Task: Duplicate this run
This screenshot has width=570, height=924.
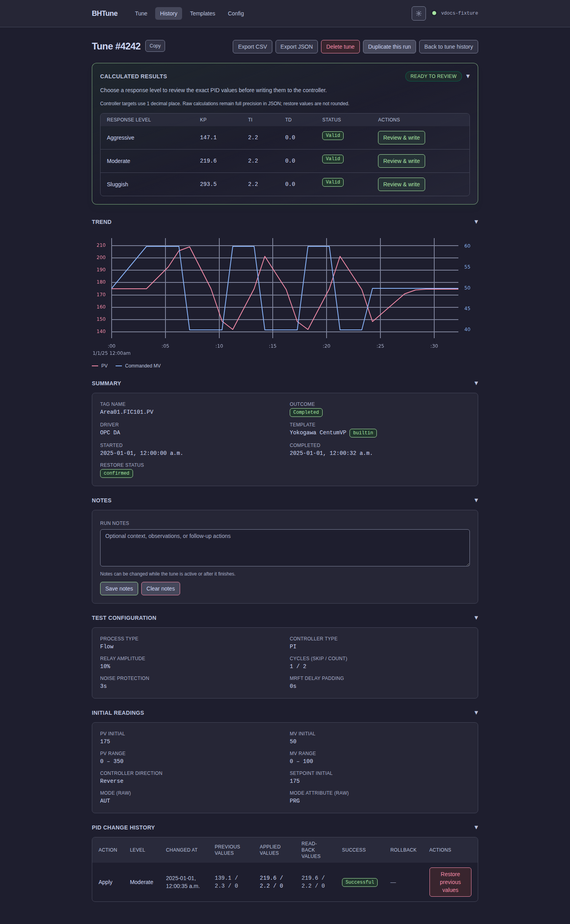Action: (x=389, y=47)
